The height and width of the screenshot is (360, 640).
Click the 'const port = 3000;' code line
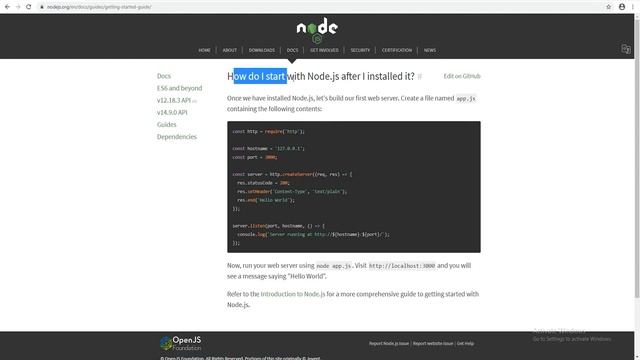coord(255,157)
